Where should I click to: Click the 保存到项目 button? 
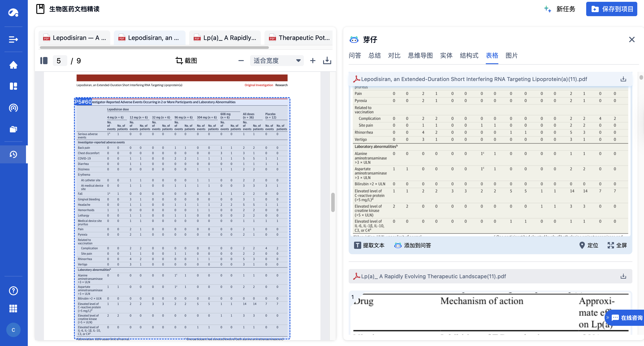[x=612, y=9]
